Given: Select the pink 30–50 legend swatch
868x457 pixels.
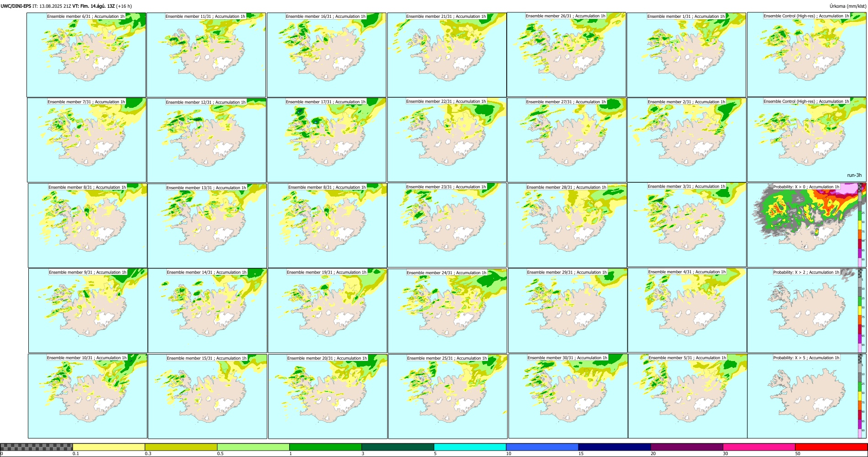Looking at the screenshot, I should click(759, 447).
